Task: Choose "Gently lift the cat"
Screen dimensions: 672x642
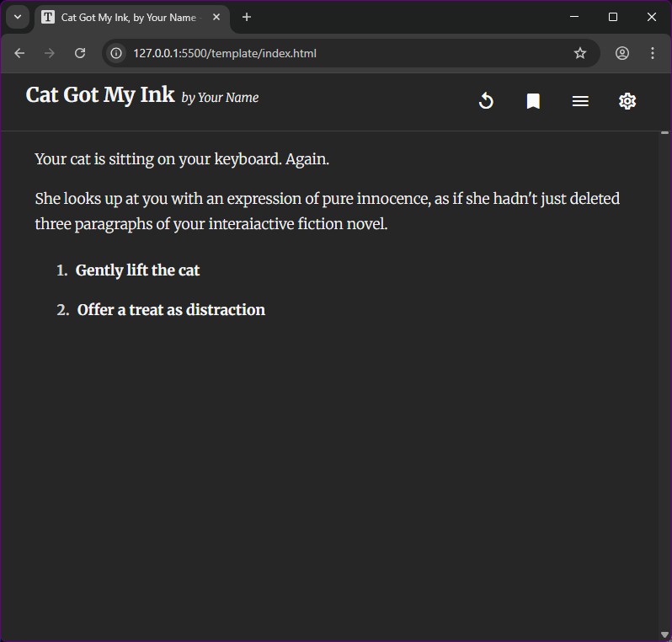Action: (137, 270)
